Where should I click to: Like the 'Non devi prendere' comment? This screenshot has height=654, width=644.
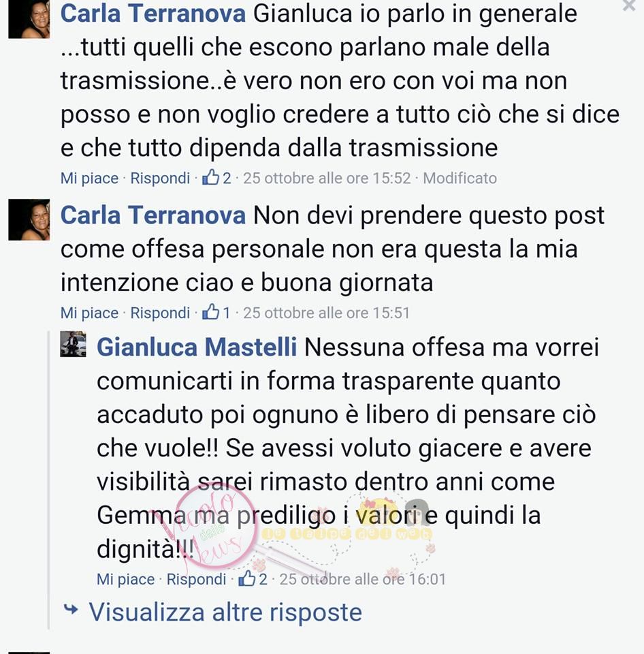tap(89, 313)
